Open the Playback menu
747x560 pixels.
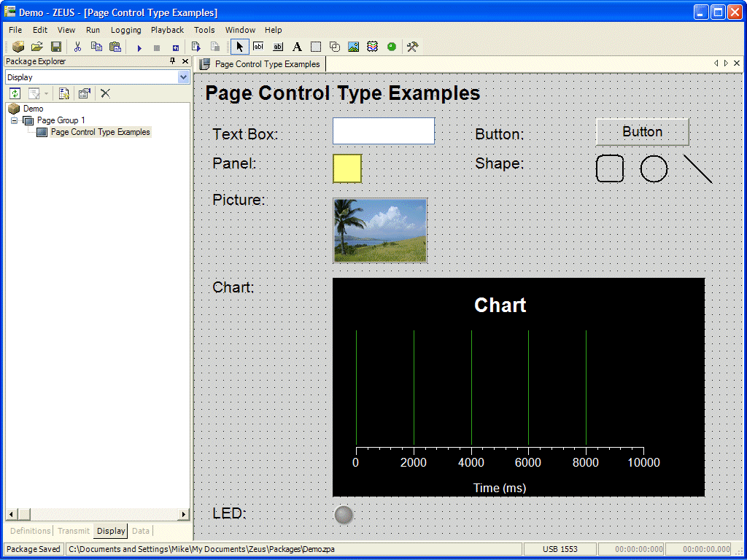[167, 30]
